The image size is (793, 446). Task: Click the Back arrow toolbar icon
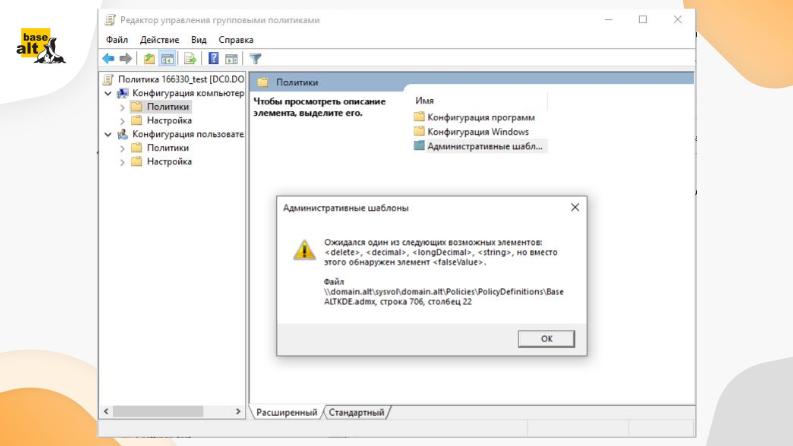tap(109, 58)
